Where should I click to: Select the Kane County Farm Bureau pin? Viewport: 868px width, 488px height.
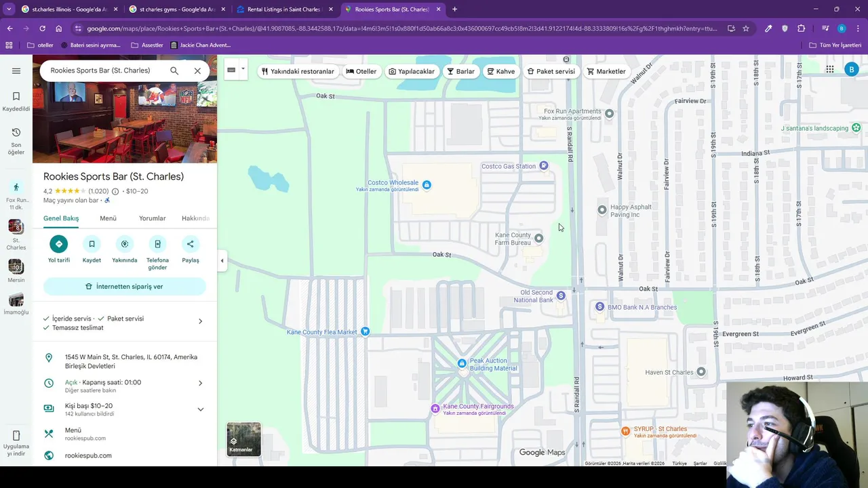click(538, 238)
